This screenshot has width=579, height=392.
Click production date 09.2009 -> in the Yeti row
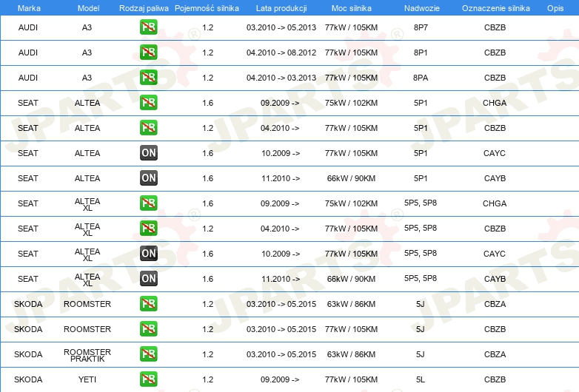(x=280, y=379)
